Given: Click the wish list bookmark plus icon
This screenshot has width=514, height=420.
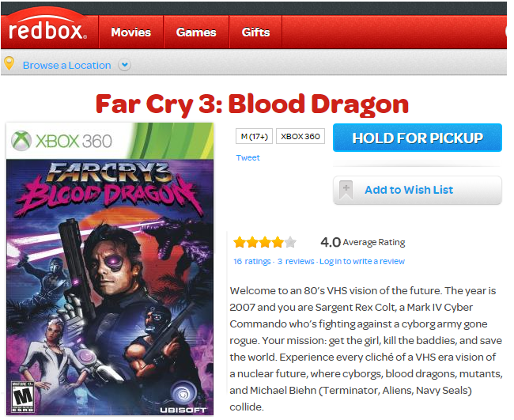Looking at the screenshot, I should 346,190.
